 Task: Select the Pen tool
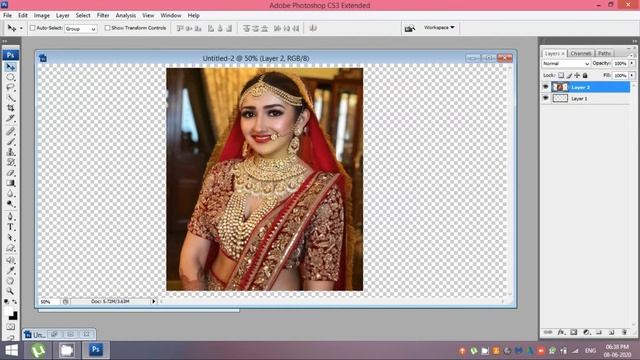pos(11,217)
